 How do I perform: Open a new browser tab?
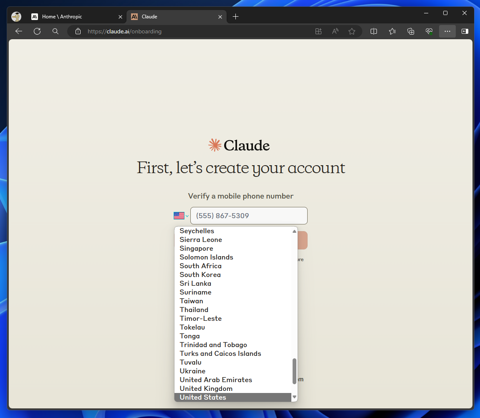[236, 16]
